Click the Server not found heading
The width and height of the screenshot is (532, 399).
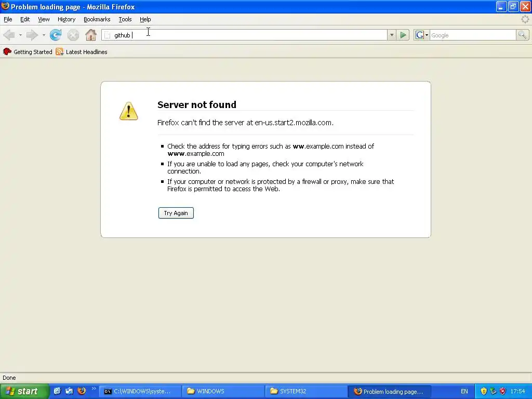point(197,104)
